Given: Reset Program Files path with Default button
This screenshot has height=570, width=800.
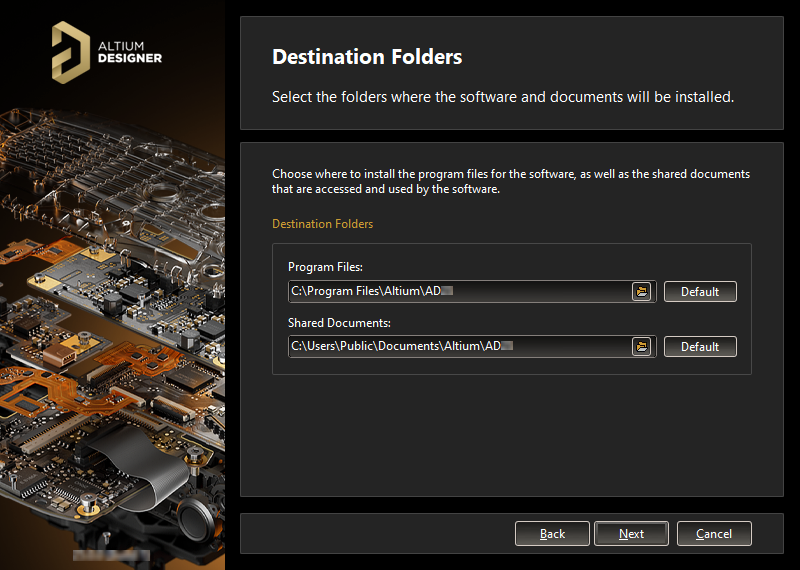Looking at the screenshot, I should [700, 291].
